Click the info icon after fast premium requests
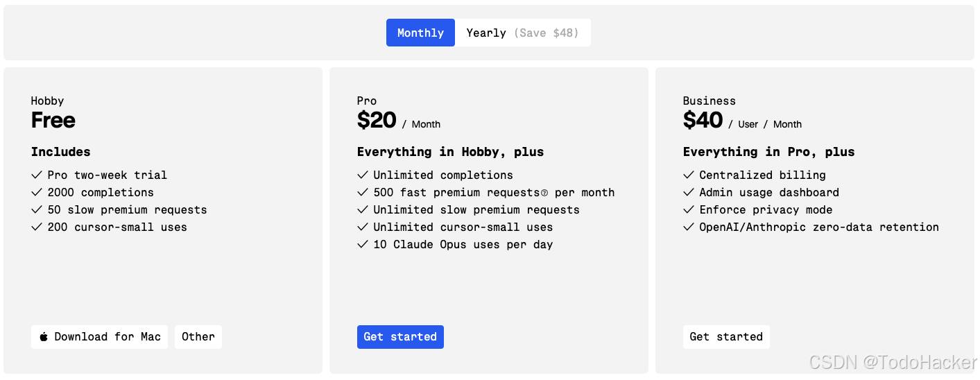This screenshot has width=980, height=380. click(544, 193)
